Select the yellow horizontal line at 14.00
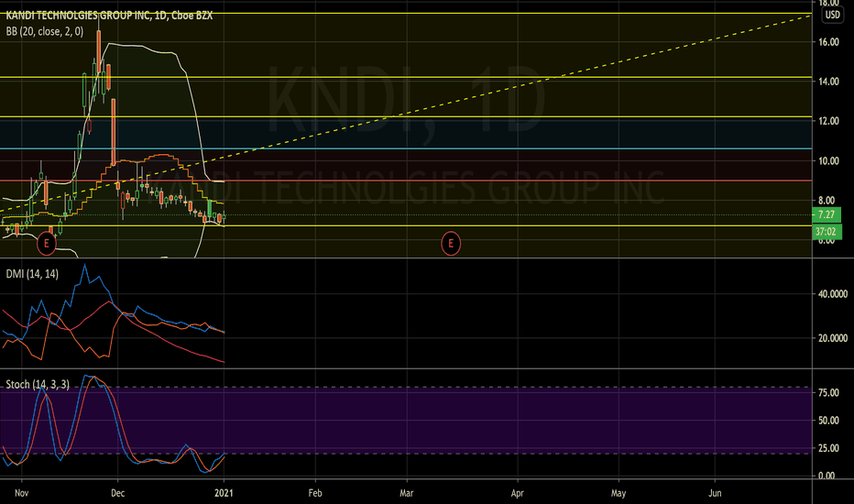This screenshot has width=854, height=504. coord(406,77)
